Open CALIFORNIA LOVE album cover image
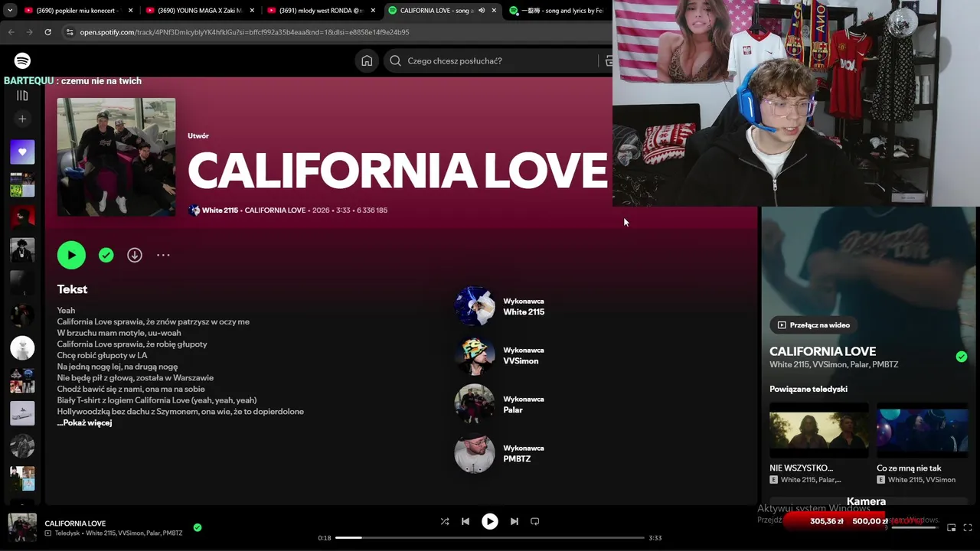The height and width of the screenshot is (551, 980). click(116, 157)
